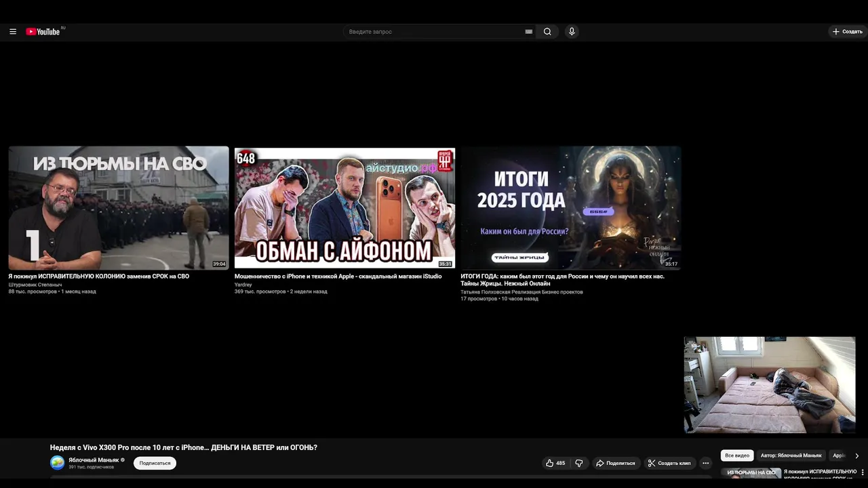Open channel 'Татьяна Полховская Реализация Бизнес проектов'
The image size is (868, 488).
pyautogui.click(x=521, y=292)
